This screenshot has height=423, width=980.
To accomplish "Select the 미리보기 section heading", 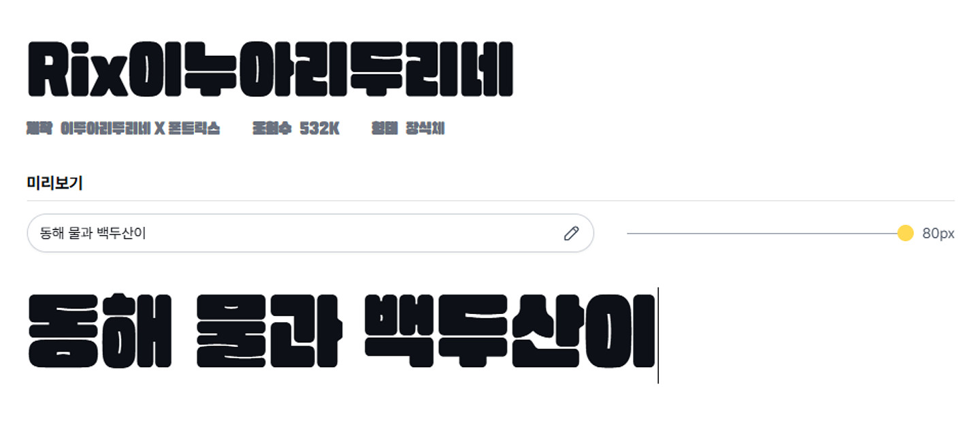I will [54, 183].
